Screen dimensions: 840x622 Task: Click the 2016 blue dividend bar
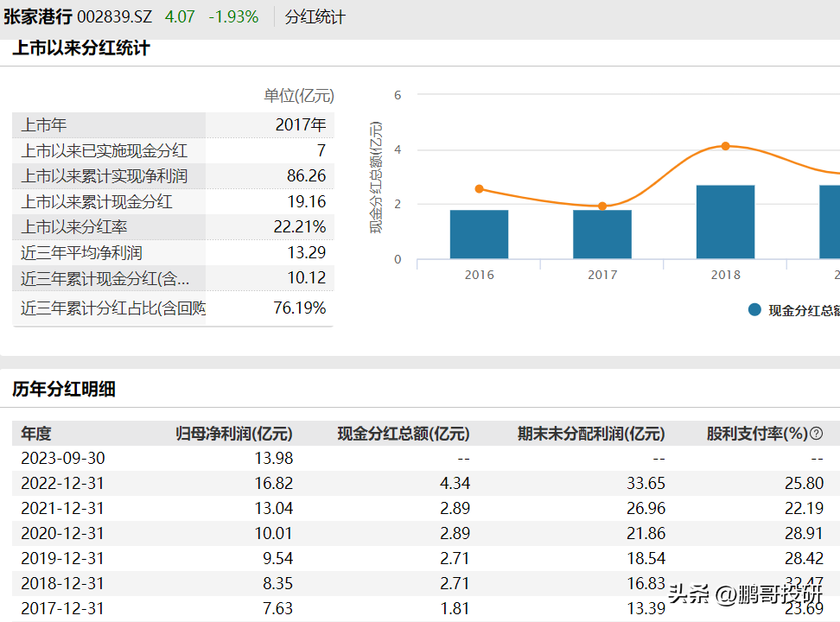pos(479,234)
